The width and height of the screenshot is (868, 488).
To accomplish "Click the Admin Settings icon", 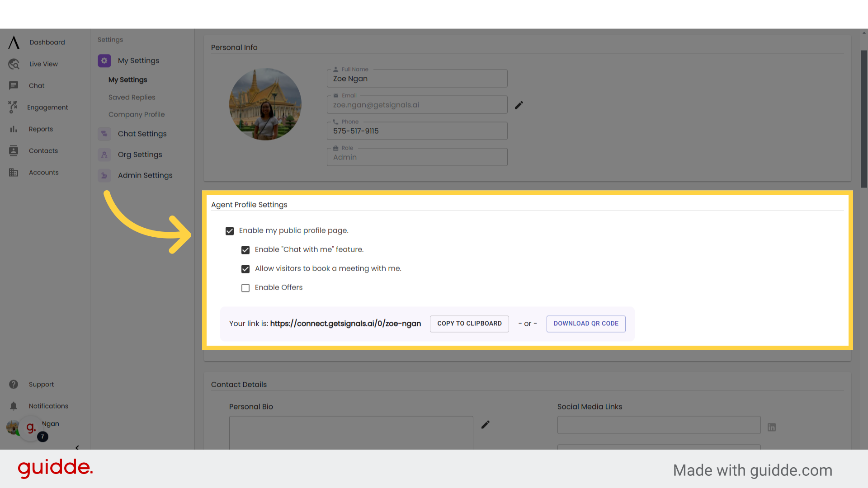I will 104,175.
